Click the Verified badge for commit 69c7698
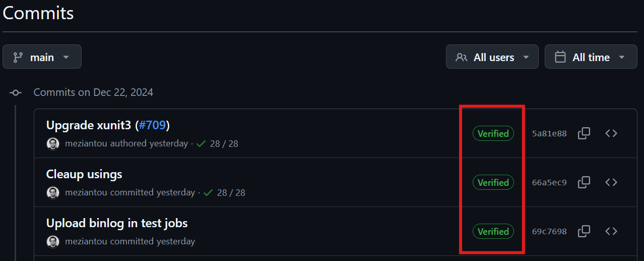 [493, 231]
